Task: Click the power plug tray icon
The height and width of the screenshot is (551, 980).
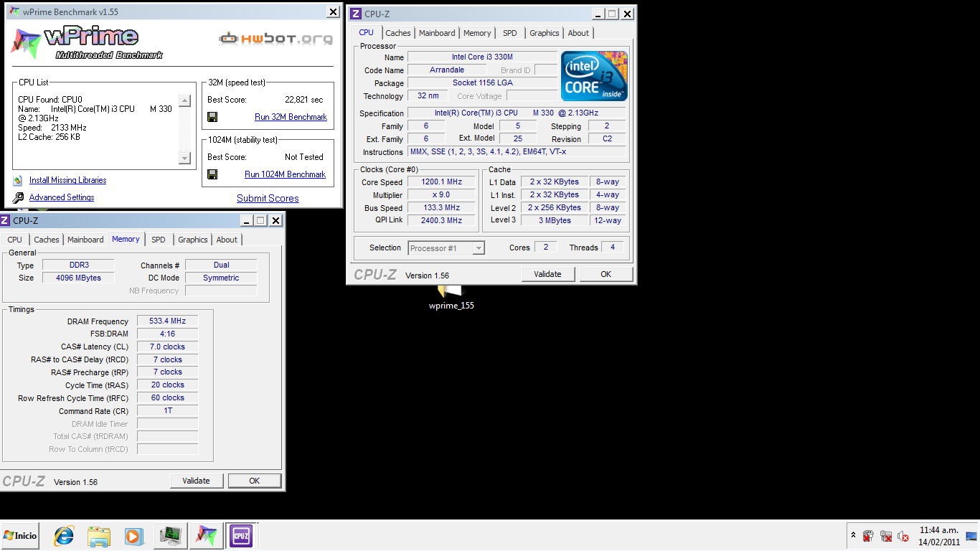Action: tap(868, 536)
